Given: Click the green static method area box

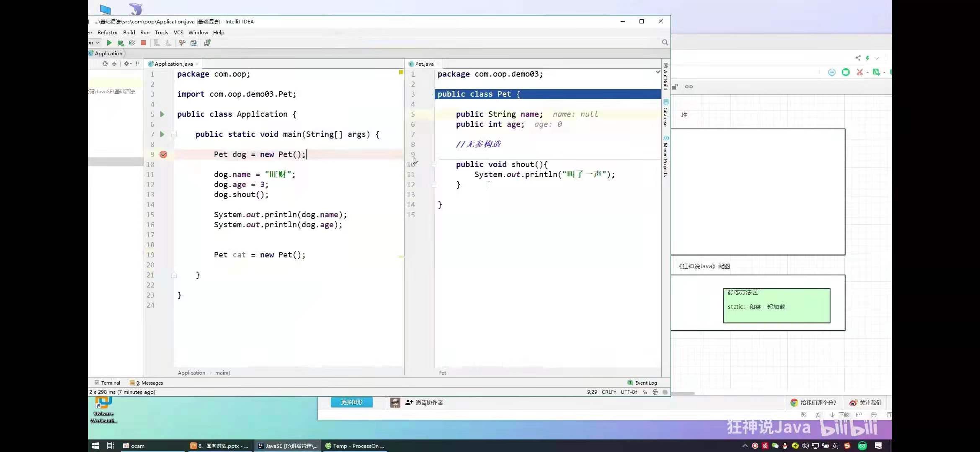Looking at the screenshot, I should coord(776,306).
